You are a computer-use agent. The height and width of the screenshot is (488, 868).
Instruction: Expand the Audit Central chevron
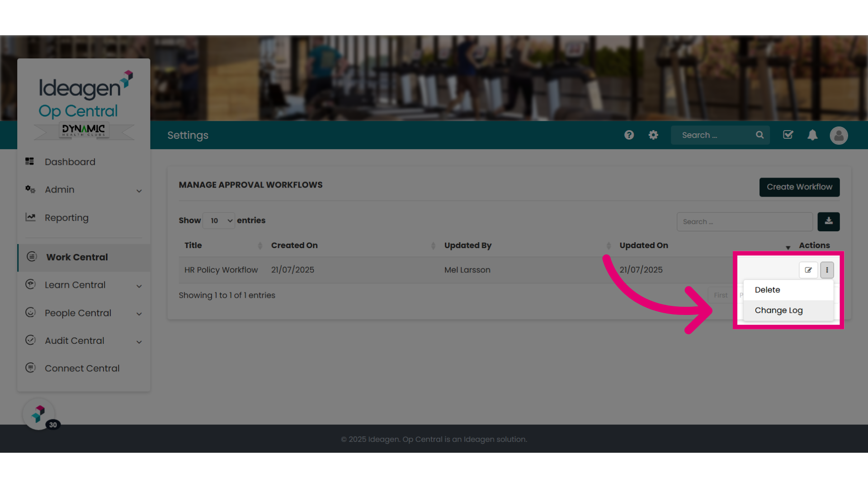(139, 342)
